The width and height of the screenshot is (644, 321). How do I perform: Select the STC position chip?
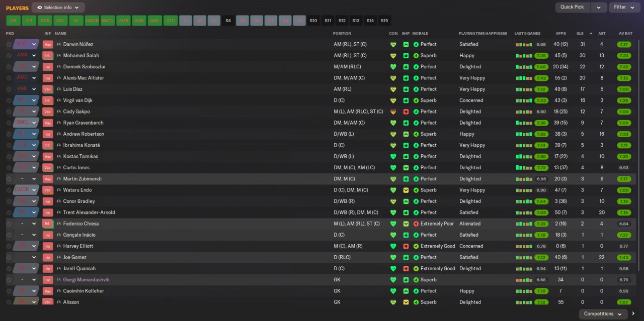[171, 21]
